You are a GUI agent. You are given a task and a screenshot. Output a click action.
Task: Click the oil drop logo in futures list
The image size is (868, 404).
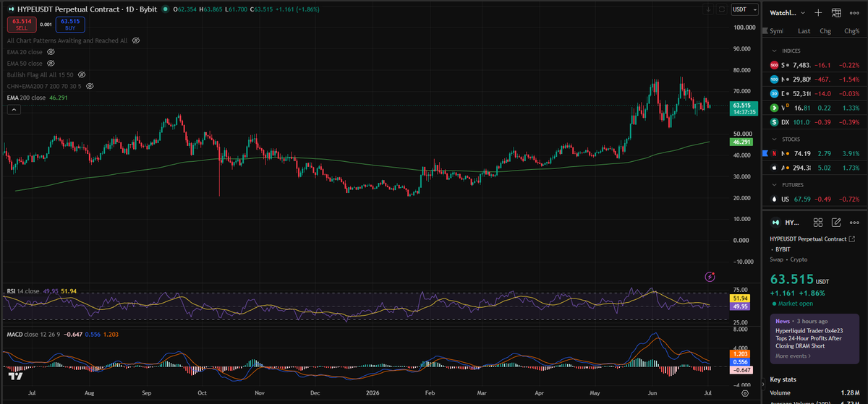tap(774, 199)
